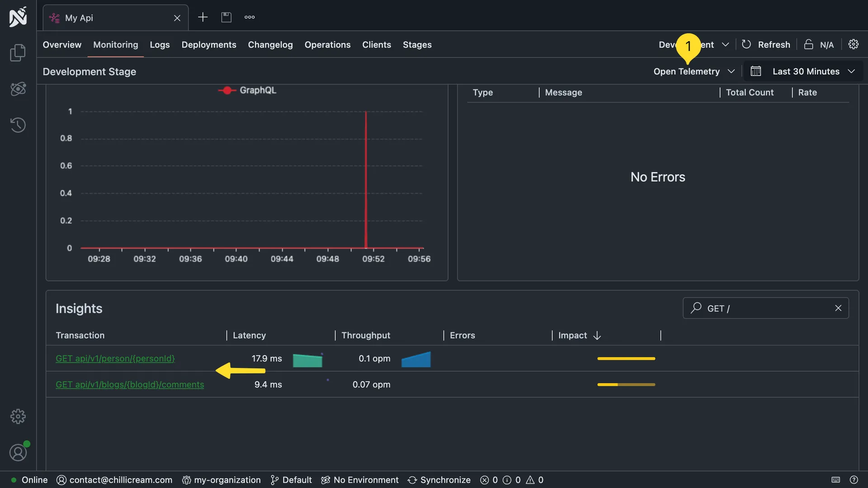Switch to the Logs tab
Screen dimensions: 868x488
click(x=160, y=45)
